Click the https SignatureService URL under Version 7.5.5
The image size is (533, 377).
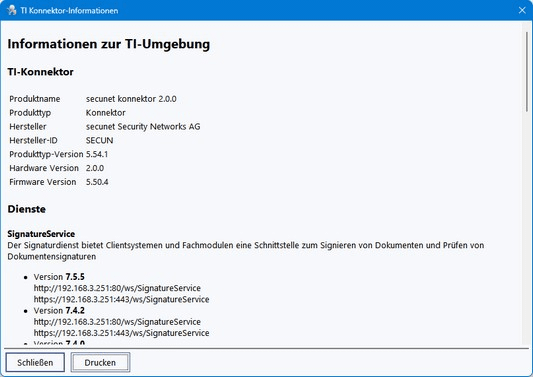[x=121, y=299]
